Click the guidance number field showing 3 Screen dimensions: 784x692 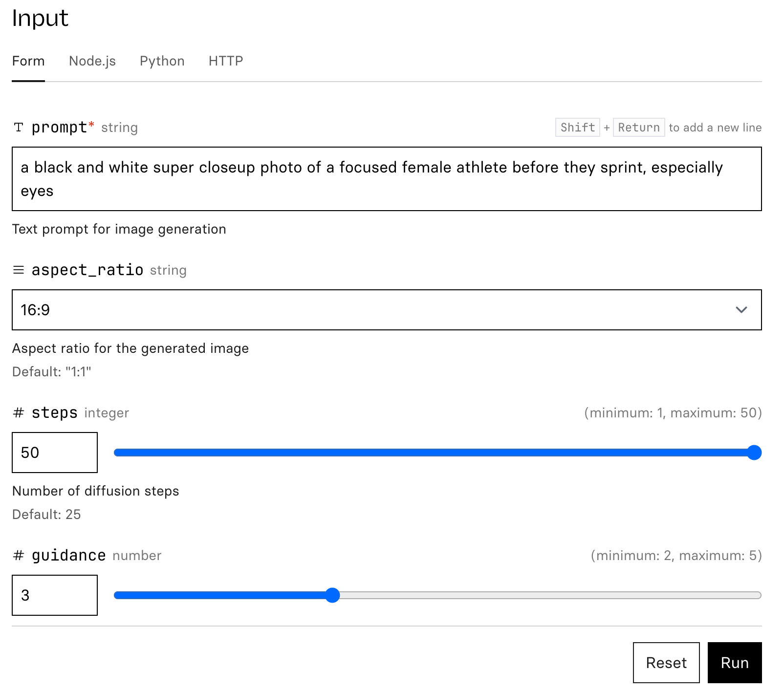[x=55, y=595]
